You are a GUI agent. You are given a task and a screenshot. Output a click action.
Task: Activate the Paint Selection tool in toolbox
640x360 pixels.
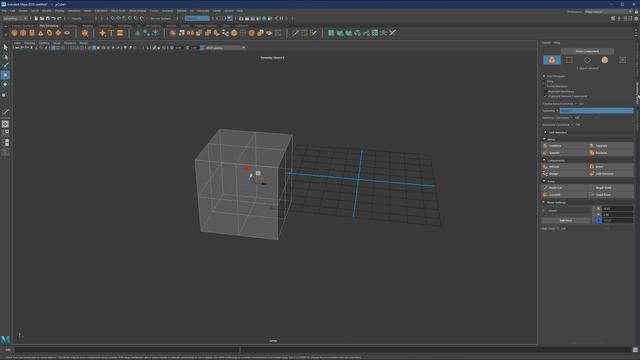(5, 66)
